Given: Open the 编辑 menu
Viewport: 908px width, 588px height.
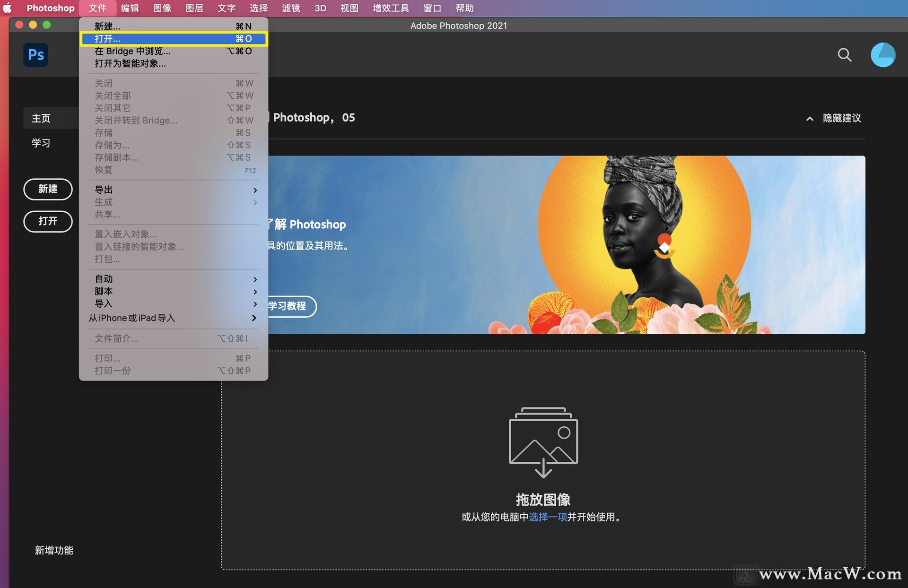Looking at the screenshot, I should click(x=130, y=8).
